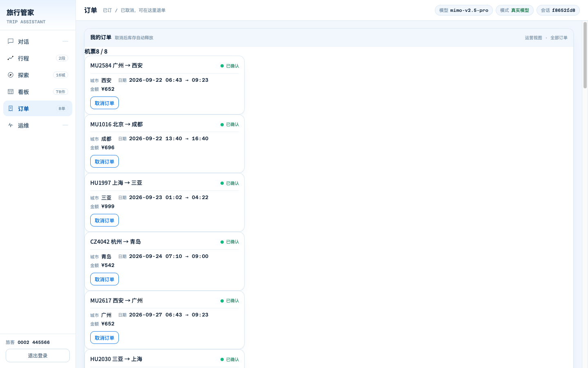Click 已确认 status on the MU2584 card
This screenshot has width=588, height=368.
230,66
